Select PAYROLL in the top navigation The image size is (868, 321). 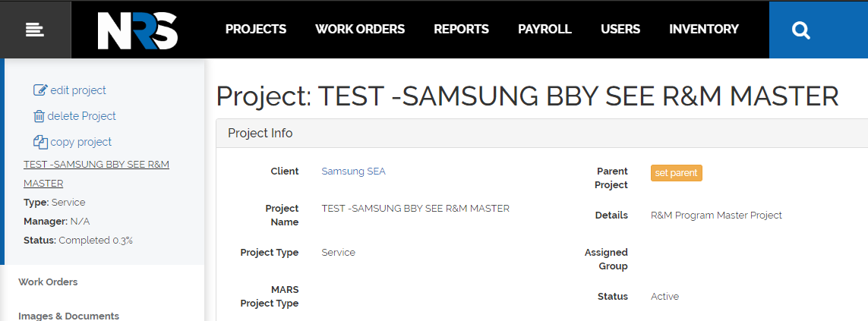(544, 30)
